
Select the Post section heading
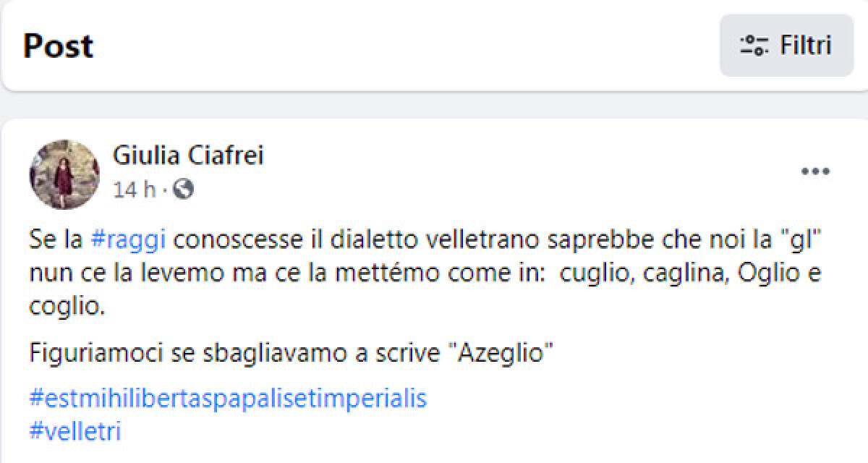click(59, 46)
